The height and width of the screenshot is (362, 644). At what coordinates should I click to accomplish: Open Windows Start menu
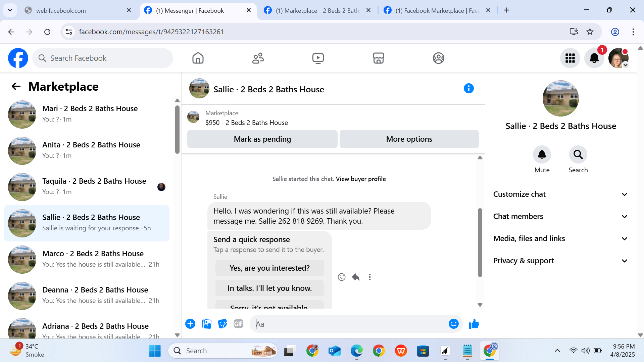(x=155, y=351)
